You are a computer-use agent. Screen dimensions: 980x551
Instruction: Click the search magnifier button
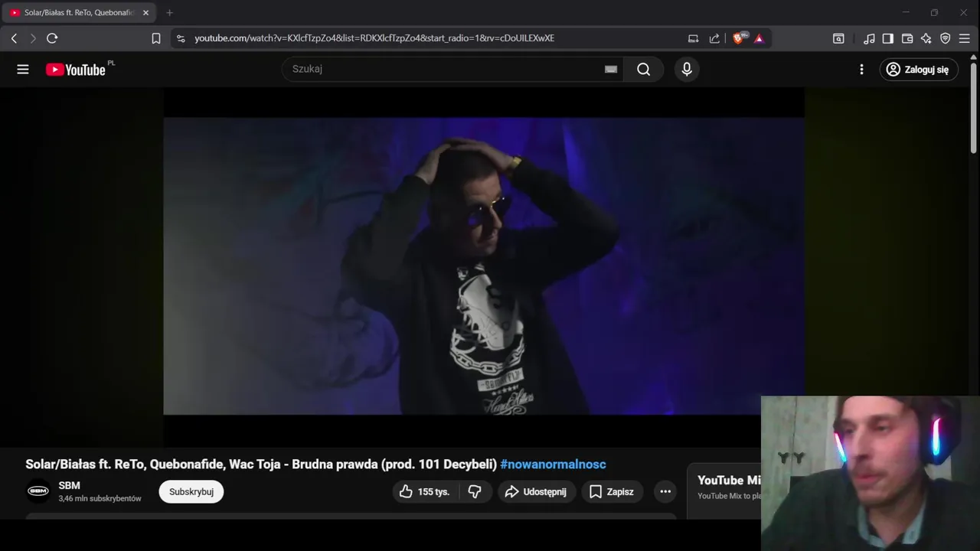click(x=643, y=70)
